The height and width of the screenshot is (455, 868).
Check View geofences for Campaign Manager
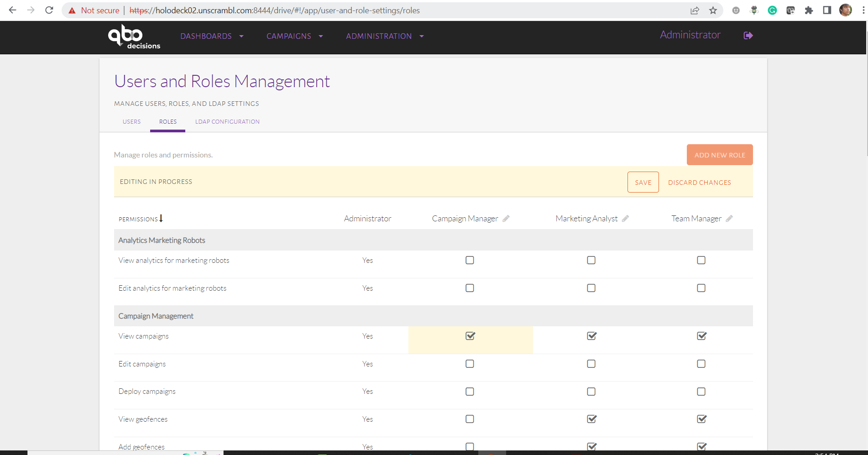point(470,419)
